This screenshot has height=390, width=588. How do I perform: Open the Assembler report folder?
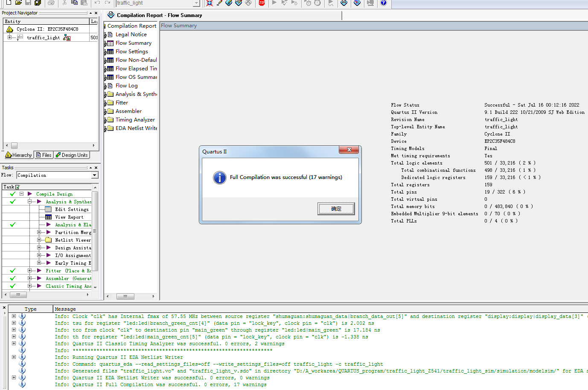point(110,111)
